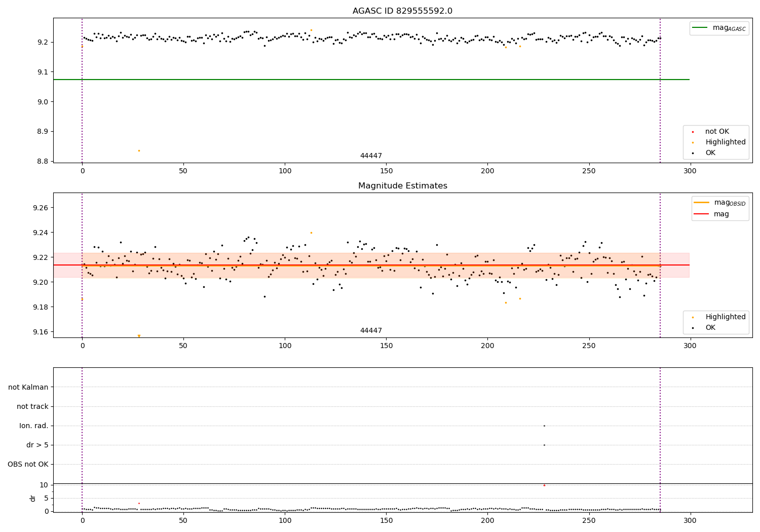Click the '9.18' y-tick label in the middle plot
This screenshot has height=532, width=760.
(41, 307)
